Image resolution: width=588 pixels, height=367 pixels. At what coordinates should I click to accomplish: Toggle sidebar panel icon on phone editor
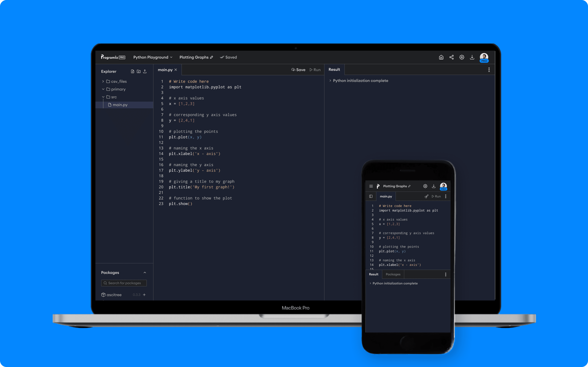click(371, 196)
